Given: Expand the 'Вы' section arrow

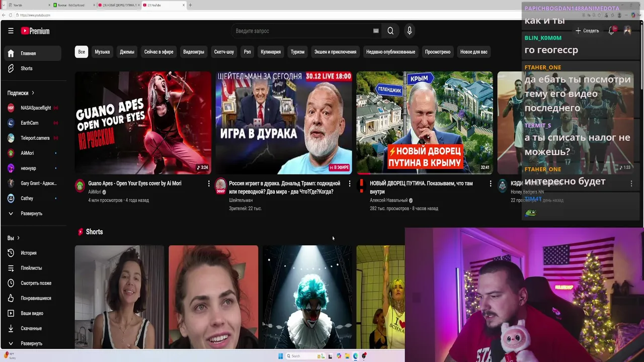Looking at the screenshot, I should [18, 238].
